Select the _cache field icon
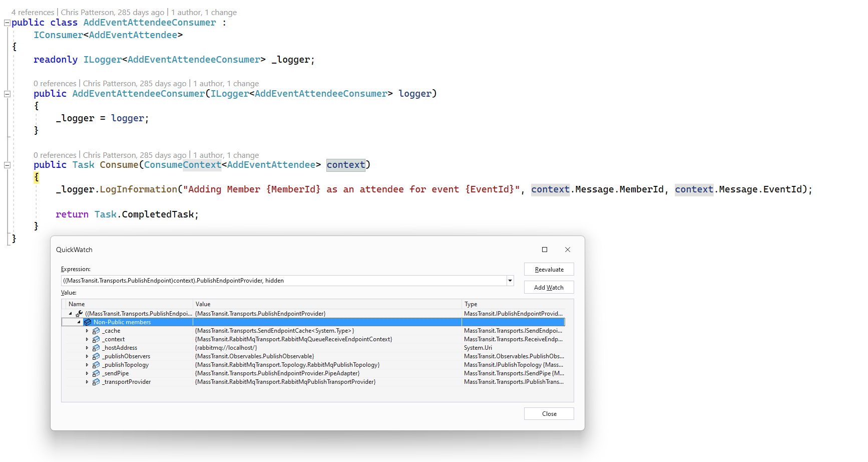The height and width of the screenshot is (462, 868). click(97, 331)
